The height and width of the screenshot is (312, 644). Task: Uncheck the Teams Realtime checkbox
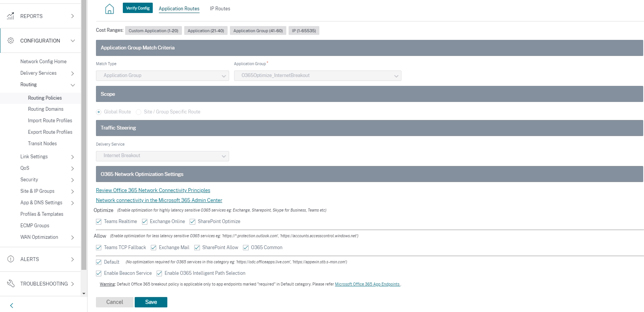pos(99,222)
